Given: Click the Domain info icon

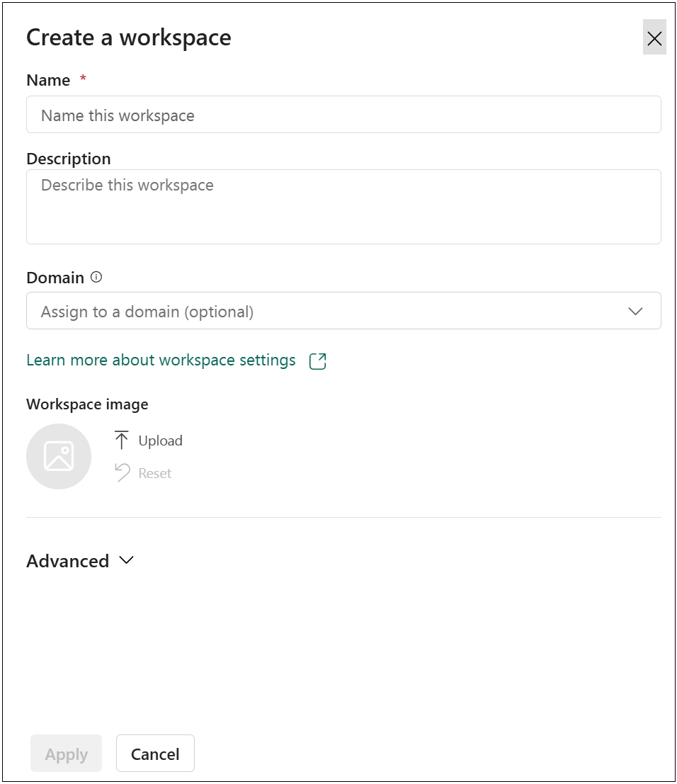Looking at the screenshot, I should coord(96,278).
